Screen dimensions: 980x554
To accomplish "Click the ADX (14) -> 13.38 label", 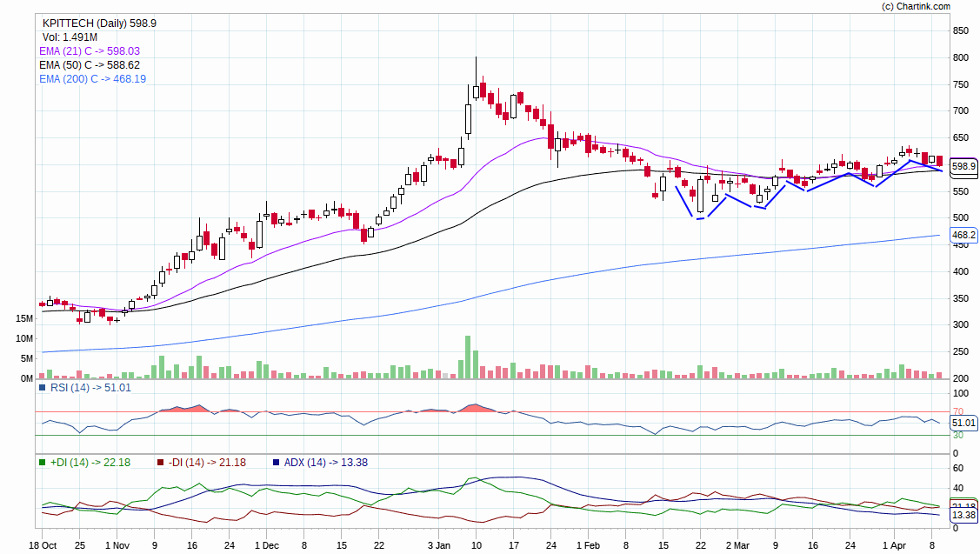I will click(x=325, y=463).
